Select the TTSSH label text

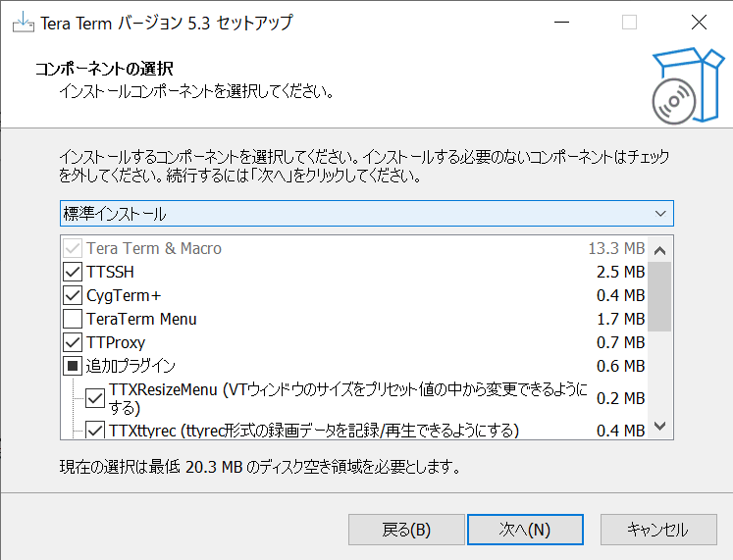110,272
